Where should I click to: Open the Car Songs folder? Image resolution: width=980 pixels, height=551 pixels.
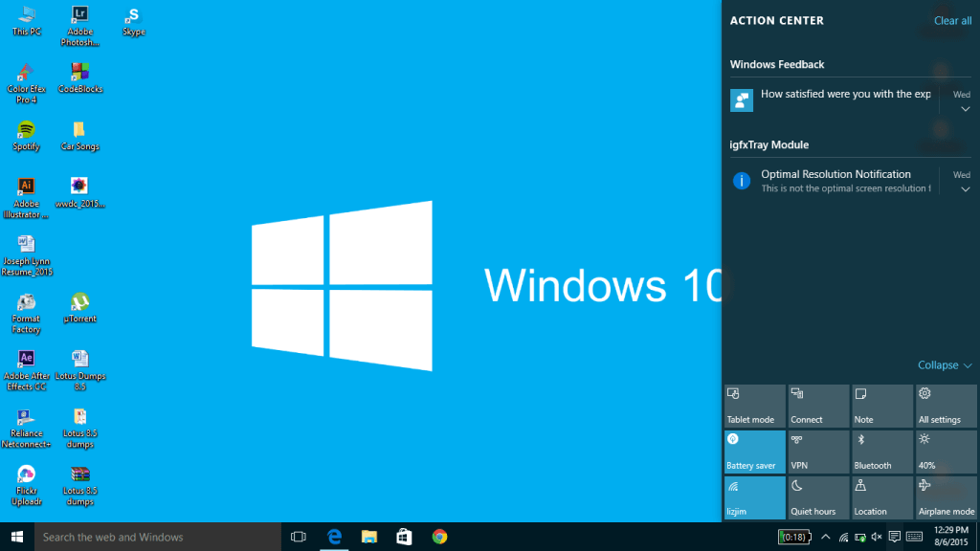click(x=80, y=136)
